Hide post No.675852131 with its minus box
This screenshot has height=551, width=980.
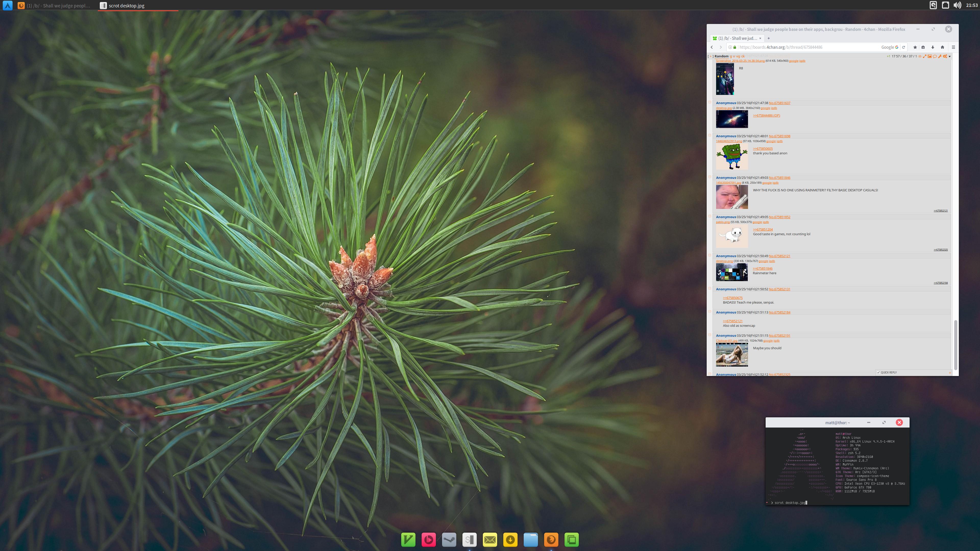[709, 289]
